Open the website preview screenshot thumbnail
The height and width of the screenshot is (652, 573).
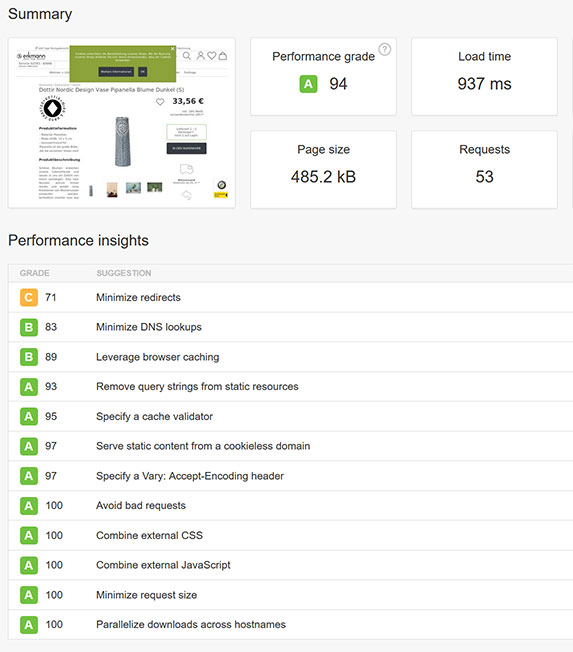(122, 123)
